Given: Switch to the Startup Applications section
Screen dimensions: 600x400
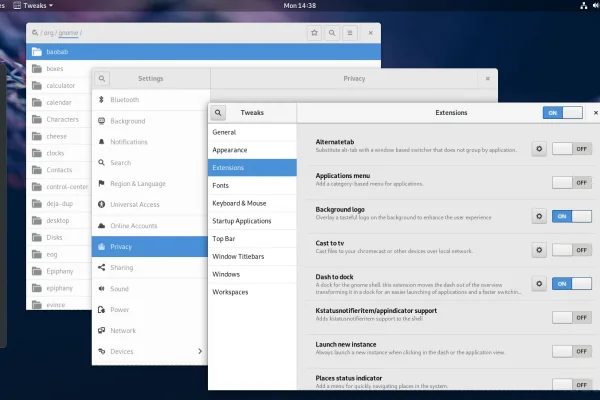Looking at the screenshot, I should [x=243, y=221].
